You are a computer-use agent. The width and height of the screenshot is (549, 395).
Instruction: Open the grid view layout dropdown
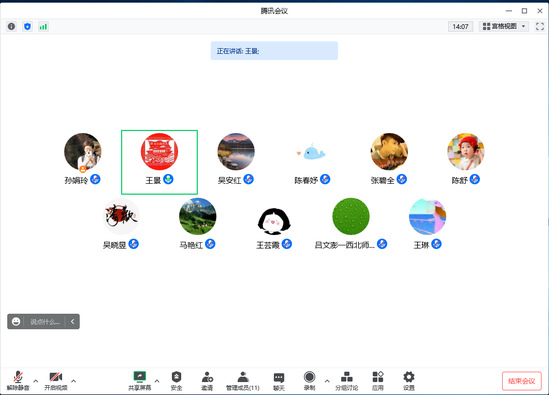point(504,26)
